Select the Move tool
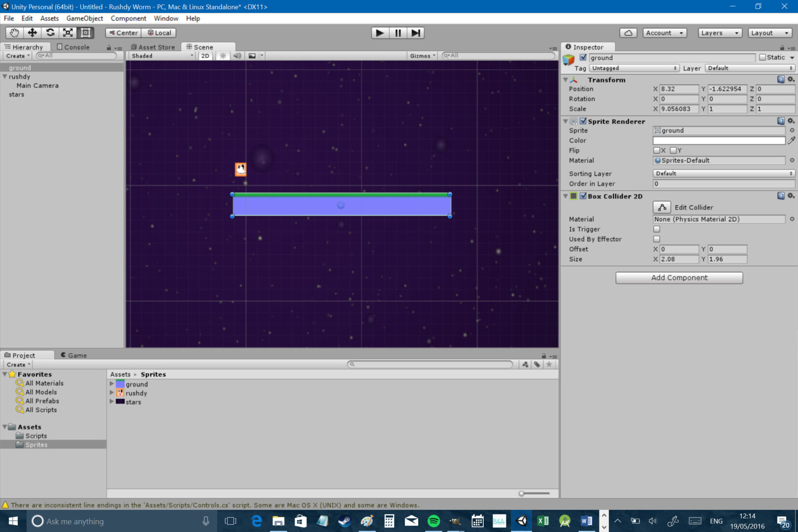 [32, 33]
